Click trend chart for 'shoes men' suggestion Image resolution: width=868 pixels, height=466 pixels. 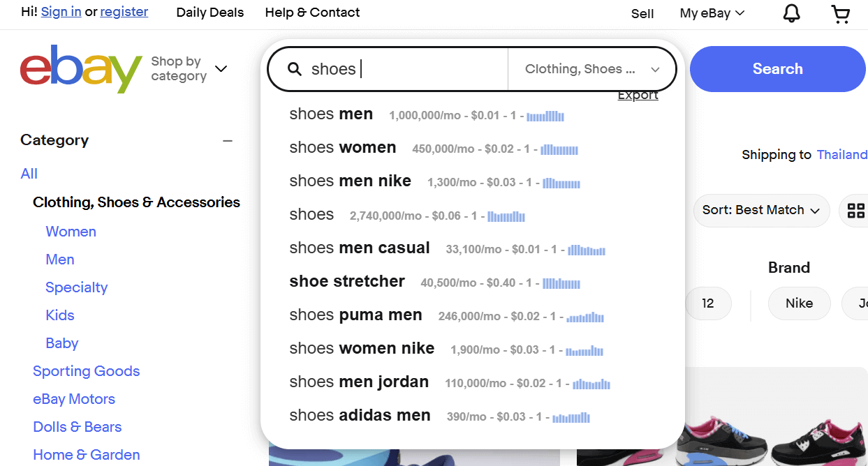coord(545,116)
